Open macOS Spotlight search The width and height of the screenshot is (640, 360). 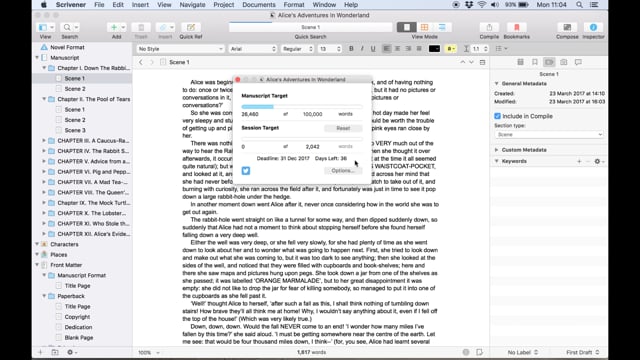579,5
